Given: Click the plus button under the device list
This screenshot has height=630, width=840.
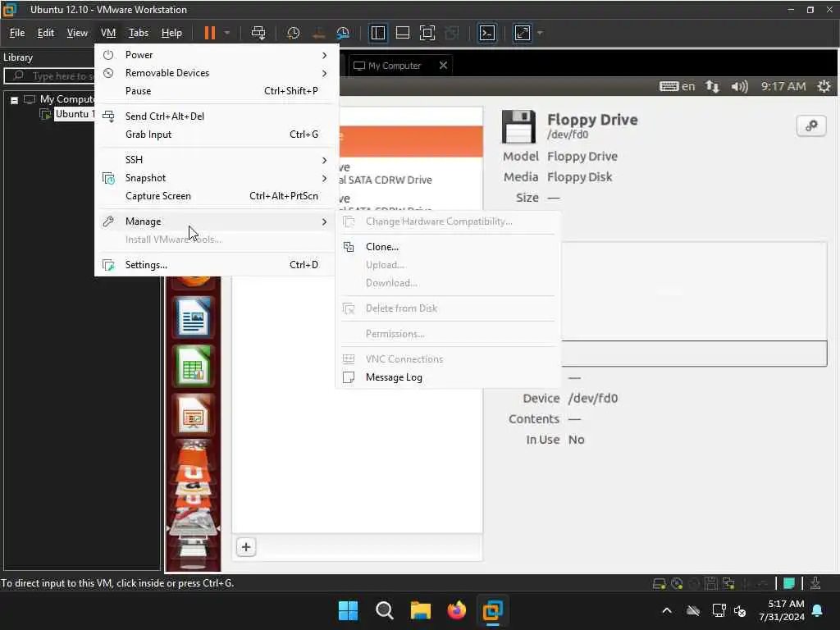Looking at the screenshot, I should (x=246, y=547).
